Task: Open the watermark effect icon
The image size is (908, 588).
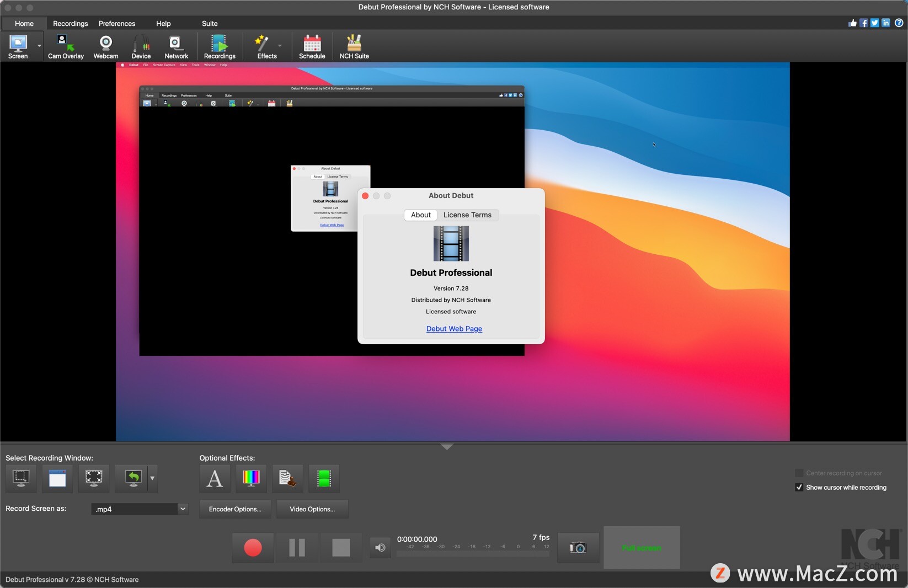Action: tap(287, 478)
